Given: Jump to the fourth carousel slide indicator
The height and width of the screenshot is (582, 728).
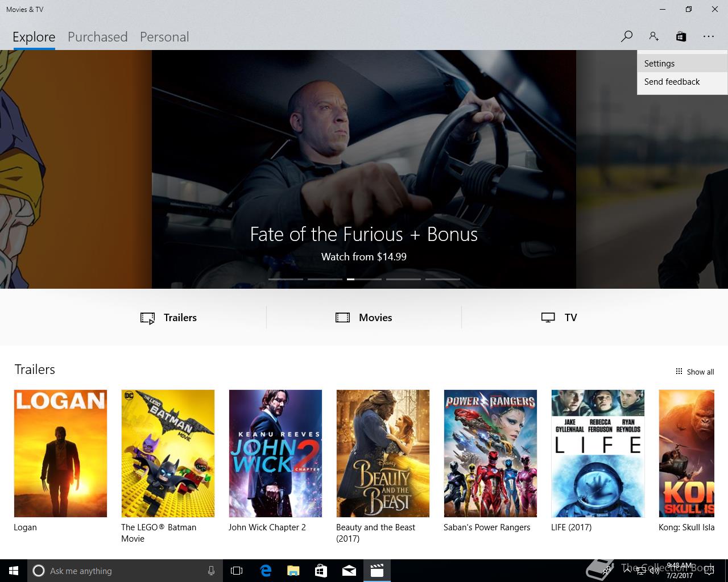Looking at the screenshot, I should [403, 279].
